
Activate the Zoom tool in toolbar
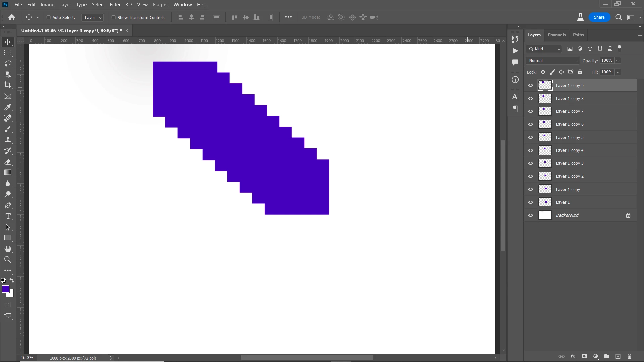click(x=8, y=260)
